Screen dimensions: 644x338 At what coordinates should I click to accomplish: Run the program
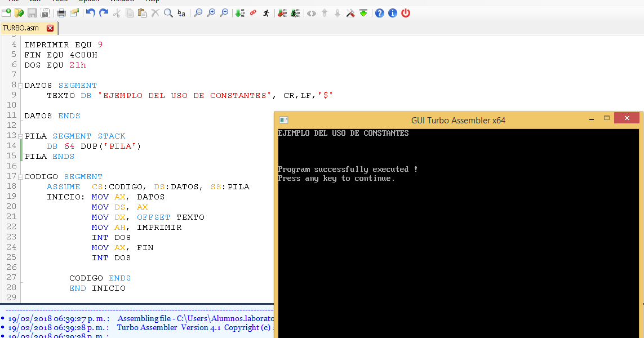266,12
